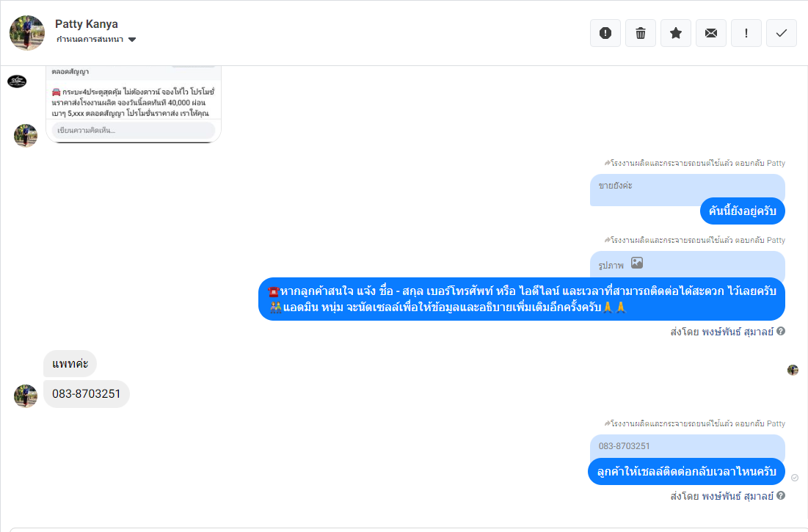Viewport: 808px width, 532px height.
Task: Mark conversation as spam with circled exclamation icon
Action: point(605,33)
